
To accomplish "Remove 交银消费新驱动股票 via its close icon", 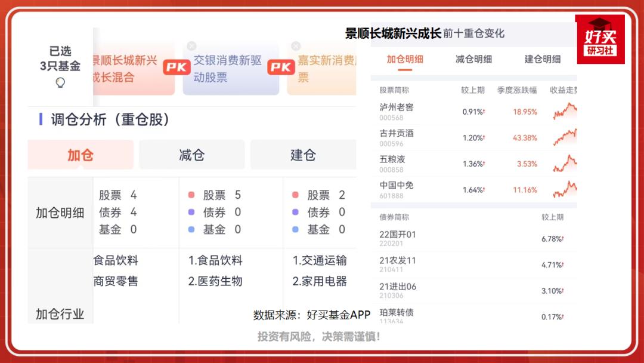I will (191, 45).
